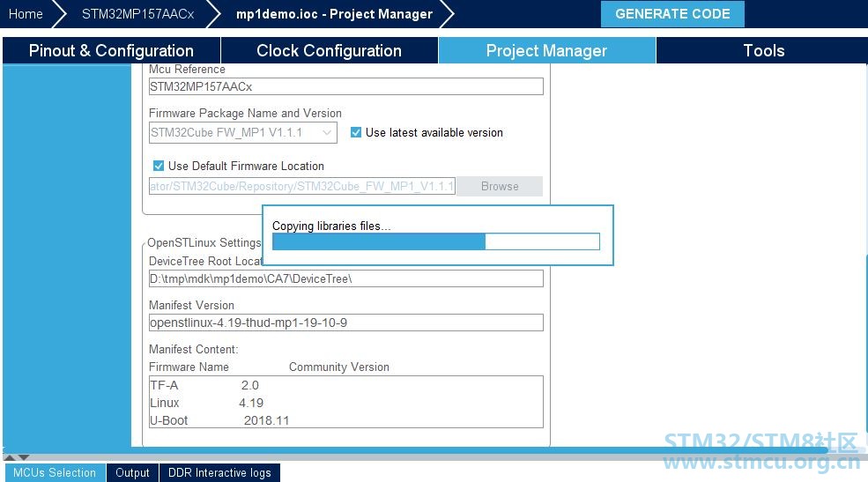Click the panel expand down arrow
868x482 pixels.
coord(23,457)
